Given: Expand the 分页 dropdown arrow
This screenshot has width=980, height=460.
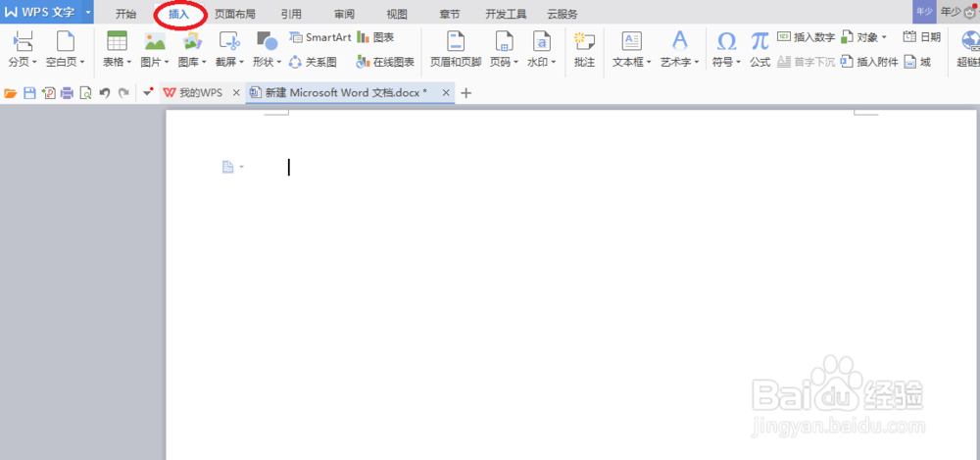Looking at the screenshot, I should click(33, 63).
